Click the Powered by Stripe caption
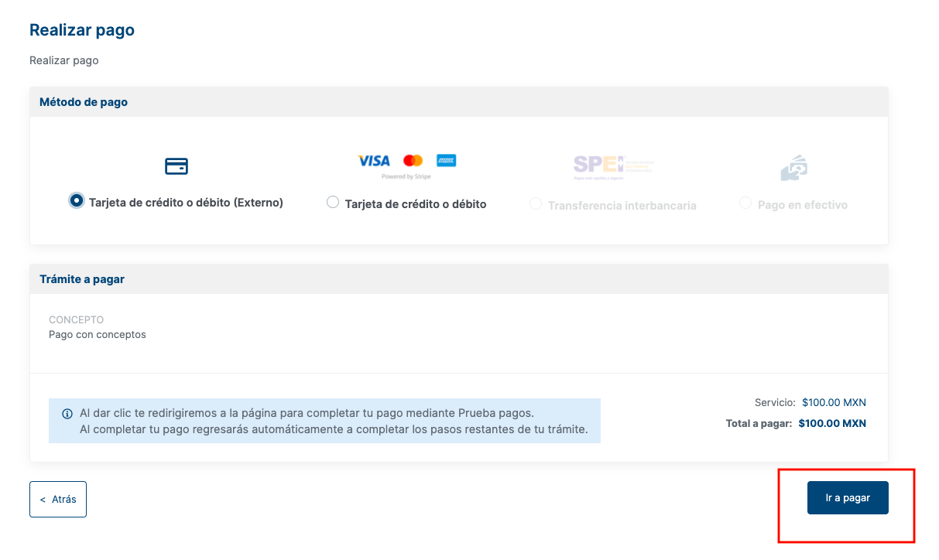The image size is (939, 560). click(x=406, y=176)
